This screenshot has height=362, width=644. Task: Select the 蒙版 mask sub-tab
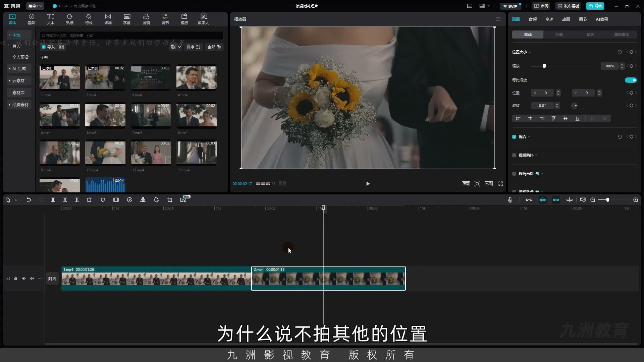(590, 35)
